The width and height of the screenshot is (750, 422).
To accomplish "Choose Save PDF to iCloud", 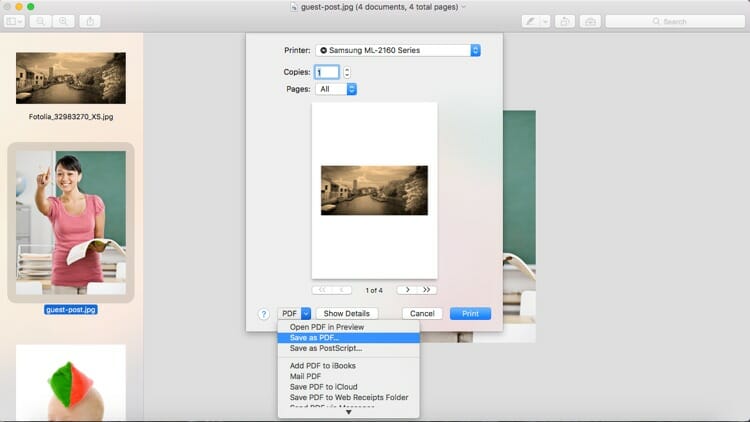I will (349, 387).
